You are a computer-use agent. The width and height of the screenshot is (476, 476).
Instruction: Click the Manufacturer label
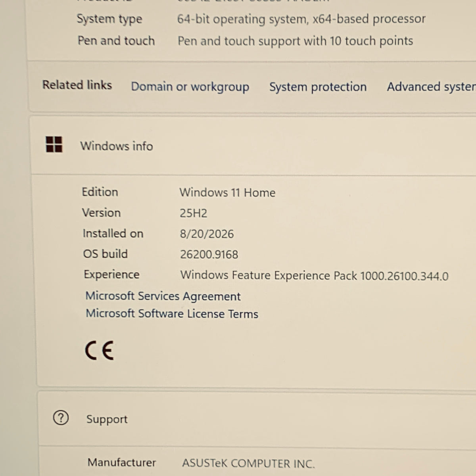pos(122,463)
